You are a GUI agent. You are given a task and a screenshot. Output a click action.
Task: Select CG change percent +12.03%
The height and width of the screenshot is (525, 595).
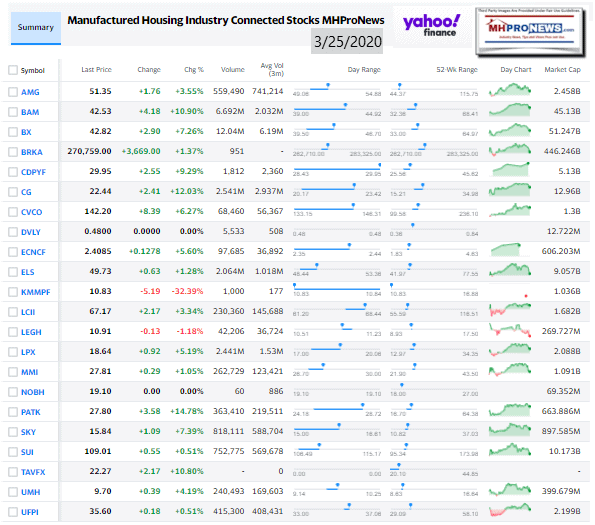(187, 191)
